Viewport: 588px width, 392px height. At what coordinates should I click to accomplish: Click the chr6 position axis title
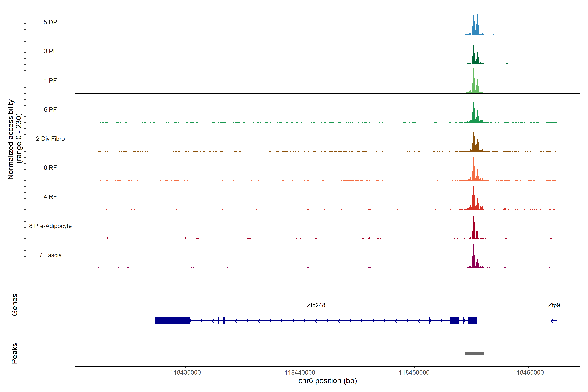click(327, 381)
